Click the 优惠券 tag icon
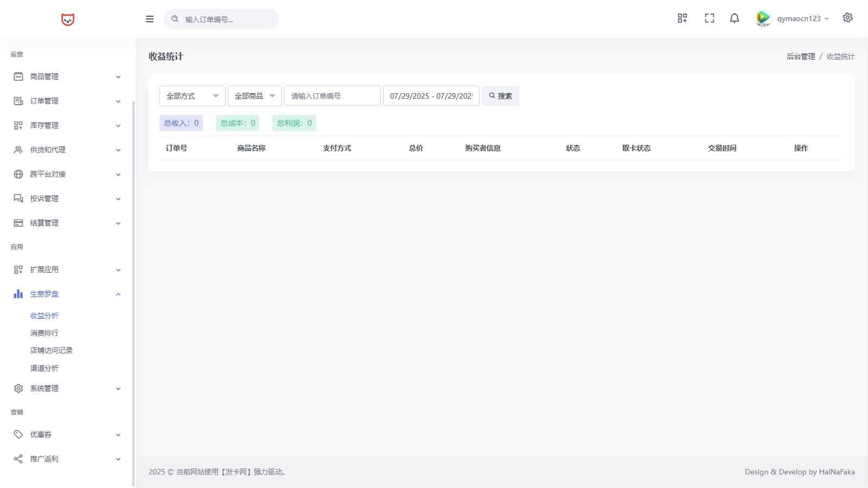868x488 pixels. coord(18,434)
